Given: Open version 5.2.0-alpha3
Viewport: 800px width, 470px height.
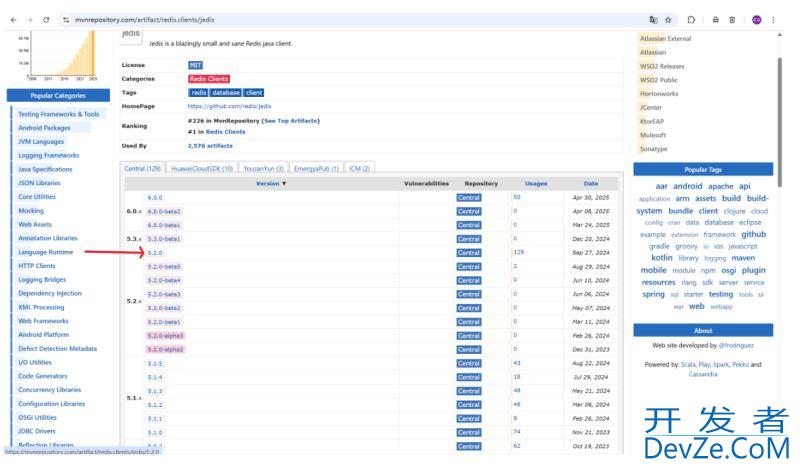Looking at the screenshot, I should [x=165, y=336].
